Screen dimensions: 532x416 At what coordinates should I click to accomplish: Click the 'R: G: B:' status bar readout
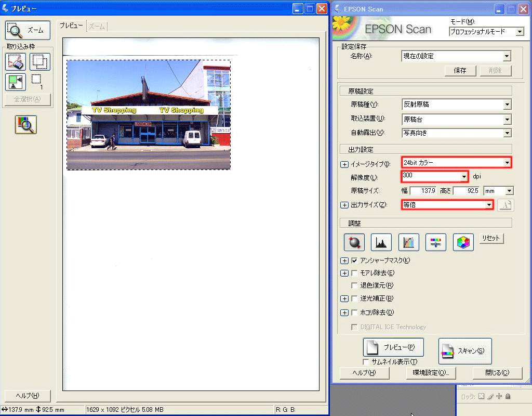click(286, 410)
